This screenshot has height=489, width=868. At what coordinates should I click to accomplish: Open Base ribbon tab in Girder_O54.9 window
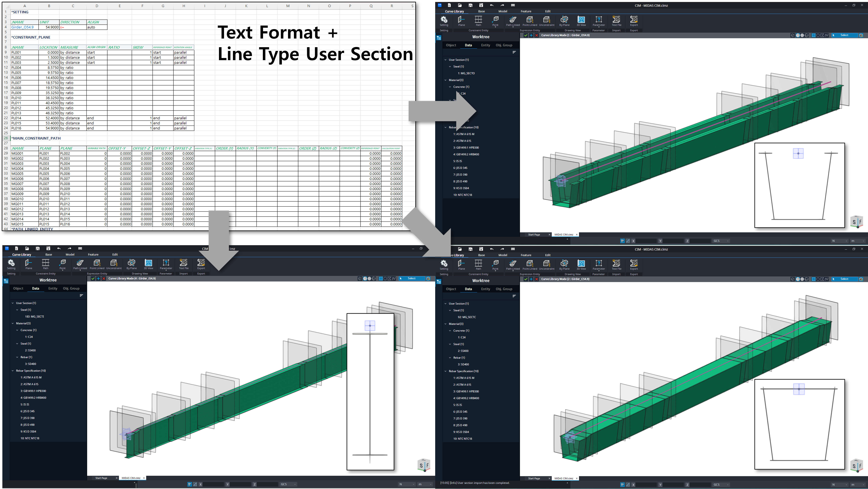coord(481,11)
